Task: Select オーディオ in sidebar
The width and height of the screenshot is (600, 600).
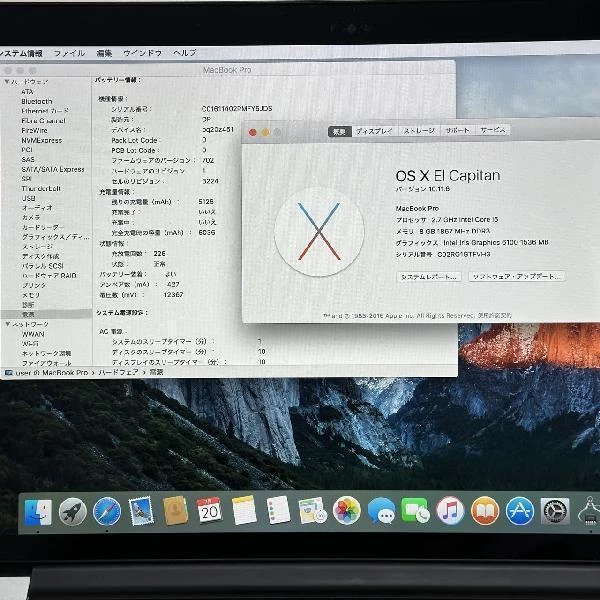Action: pyautogui.click(x=37, y=207)
